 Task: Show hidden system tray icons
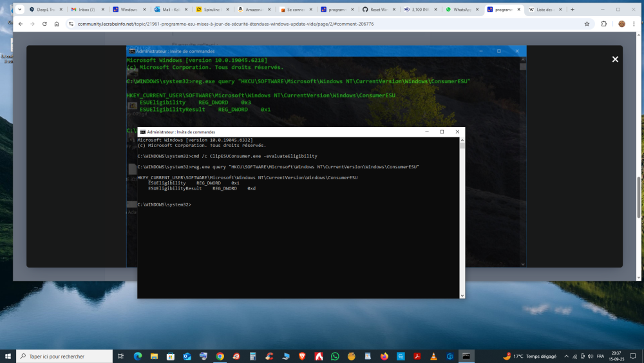(566, 356)
